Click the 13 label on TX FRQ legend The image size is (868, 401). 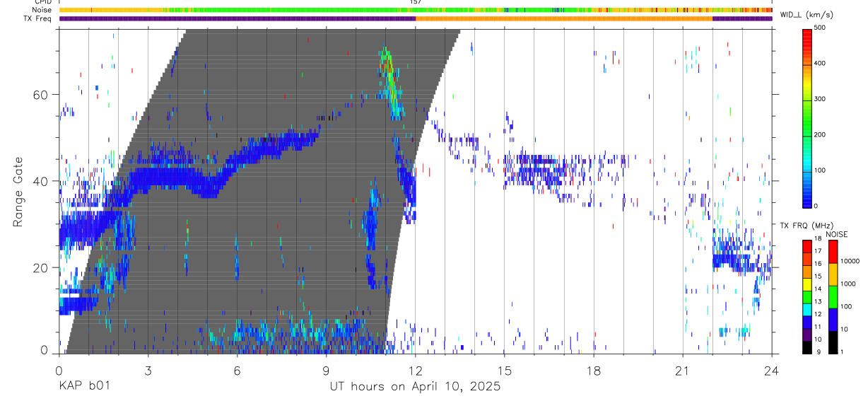pos(819,301)
